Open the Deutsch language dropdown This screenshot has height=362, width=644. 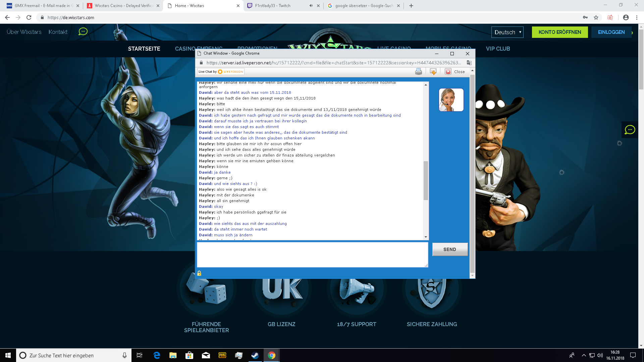(x=507, y=32)
